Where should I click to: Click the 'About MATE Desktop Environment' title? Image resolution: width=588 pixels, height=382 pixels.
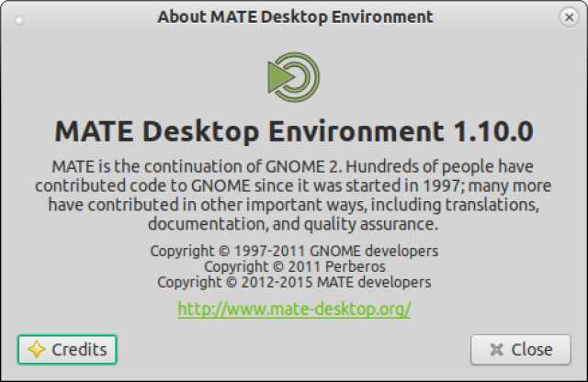click(x=296, y=17)
